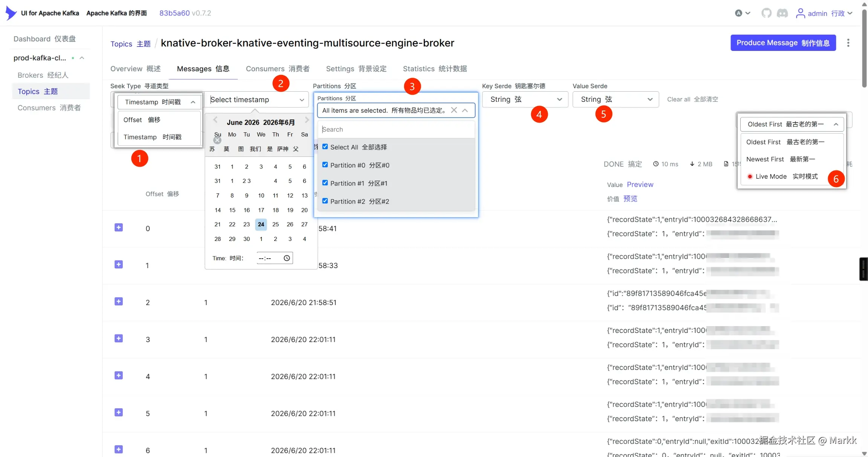
Task: Click Clear all filters
Action: pos(692,99)
